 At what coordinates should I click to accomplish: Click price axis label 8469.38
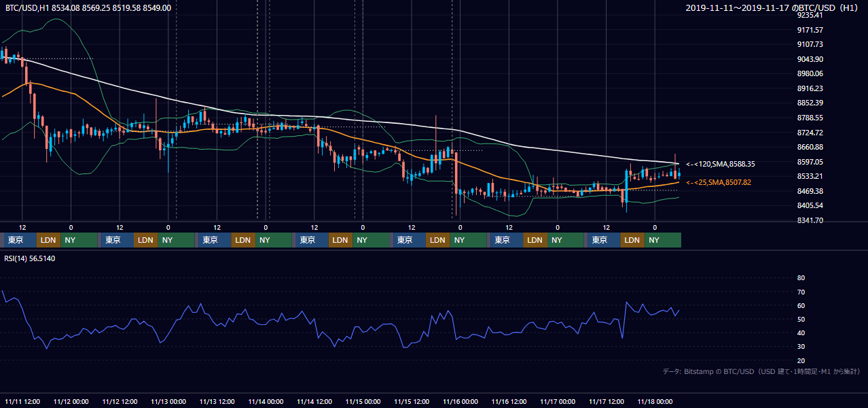click(810, 191)
